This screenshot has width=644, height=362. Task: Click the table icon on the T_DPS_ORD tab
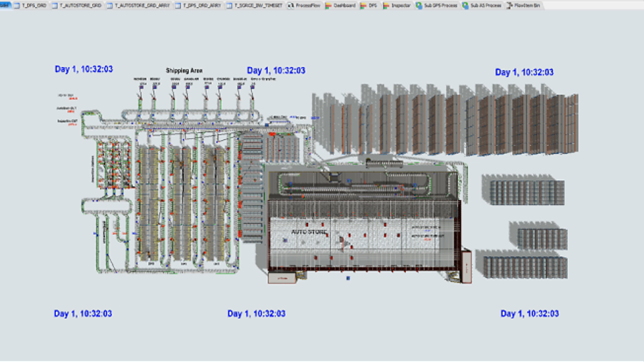(x=18, y=6)
